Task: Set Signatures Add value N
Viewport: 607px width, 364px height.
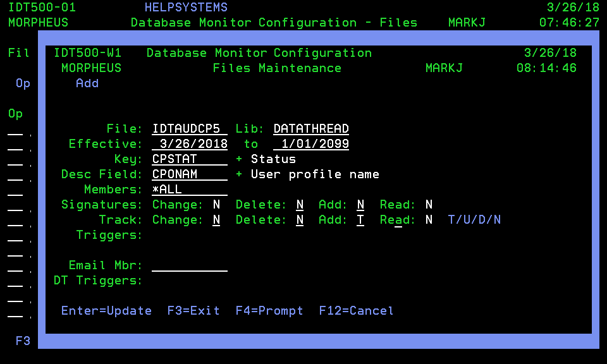Action: pos(360,204)
